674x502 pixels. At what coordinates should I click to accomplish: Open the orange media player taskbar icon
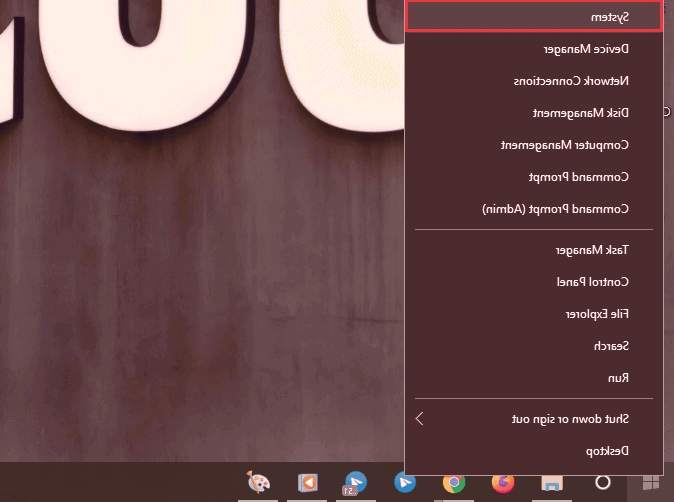tap(307, 482)
